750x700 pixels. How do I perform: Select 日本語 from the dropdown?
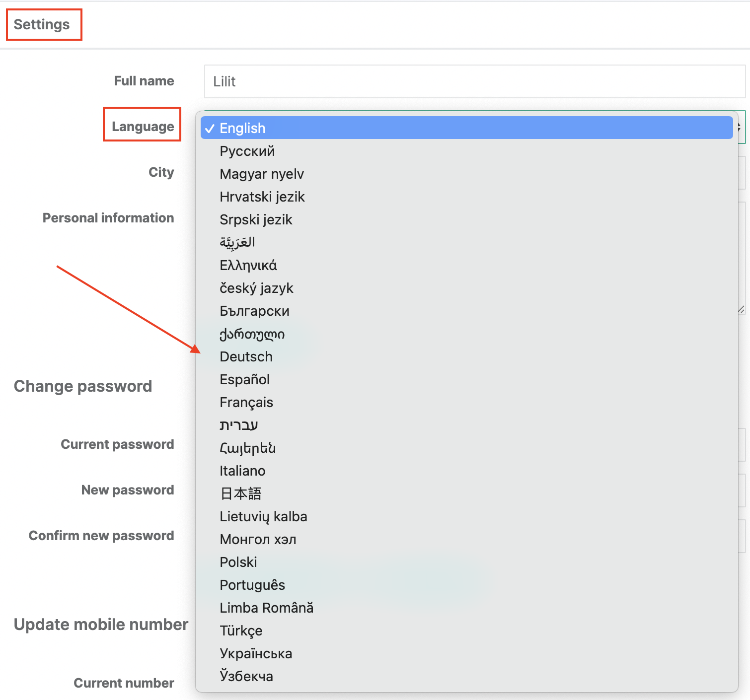click(x=240, y=493)
